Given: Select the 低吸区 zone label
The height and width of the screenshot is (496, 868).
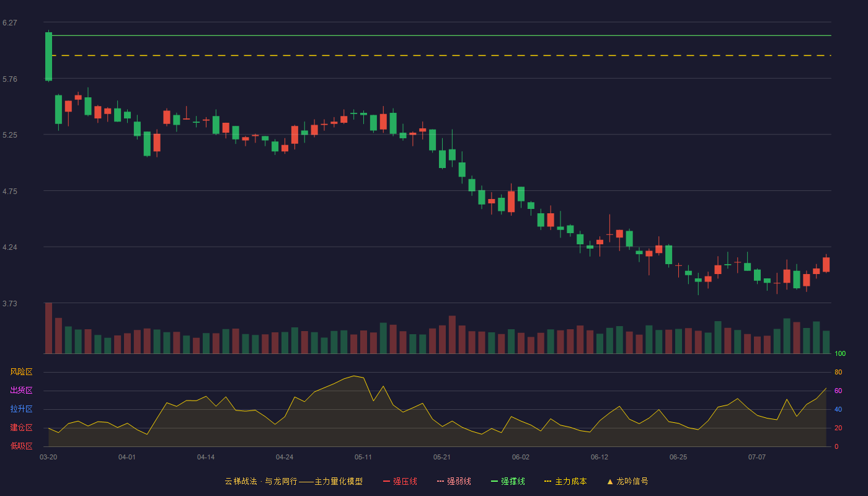Looking at the screenshot, I should point(21,446).
